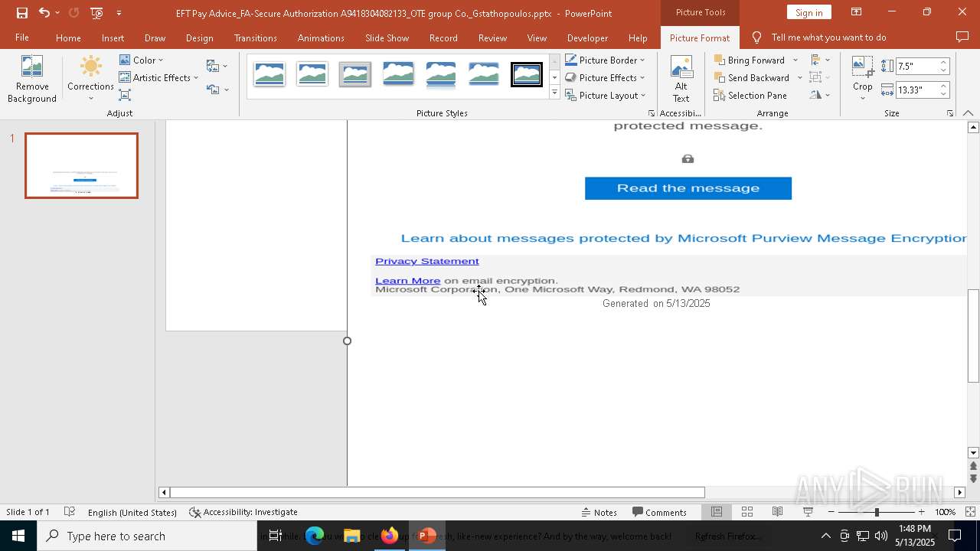Select slide 1 thumbnail
The width and height of the screenshot is (980, 551).
[x=81, y=165]
